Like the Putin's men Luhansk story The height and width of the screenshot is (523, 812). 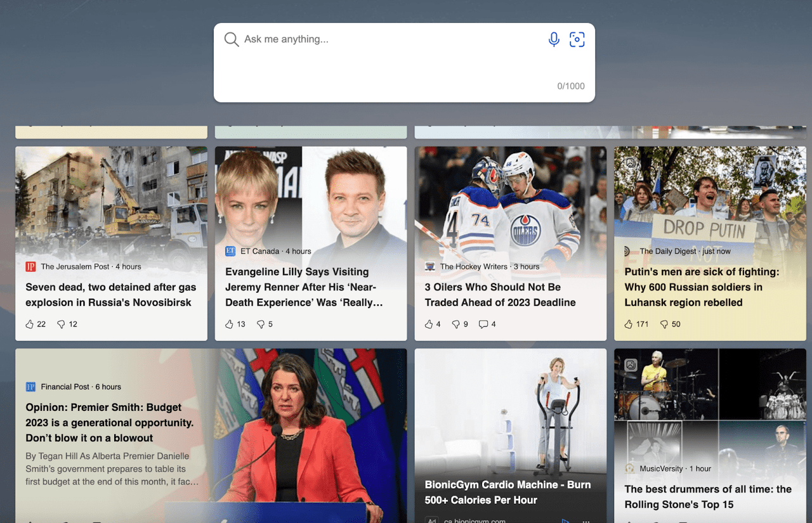pyautogui.click(x=629, y=324)
